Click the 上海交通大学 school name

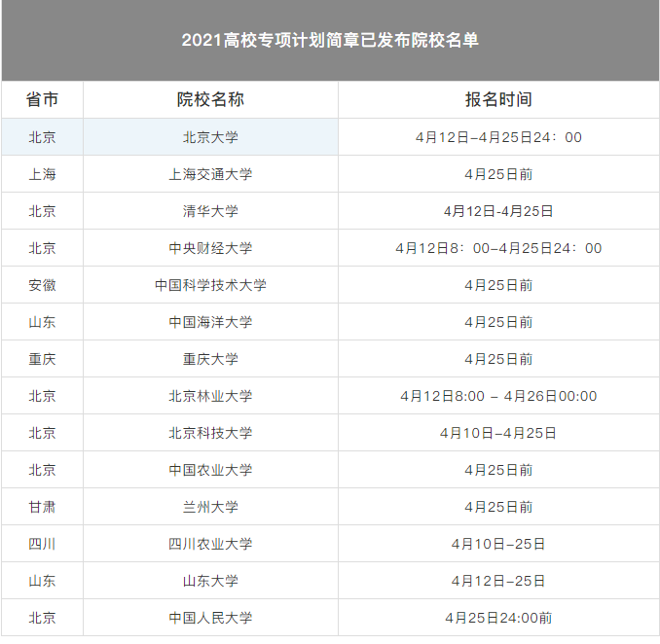210,174
